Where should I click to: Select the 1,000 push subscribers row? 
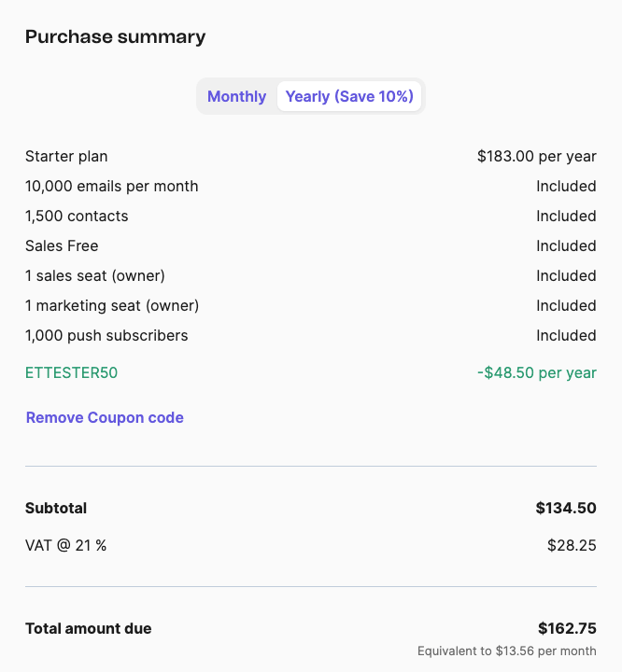pyautogui.click(x=106, y=335)
